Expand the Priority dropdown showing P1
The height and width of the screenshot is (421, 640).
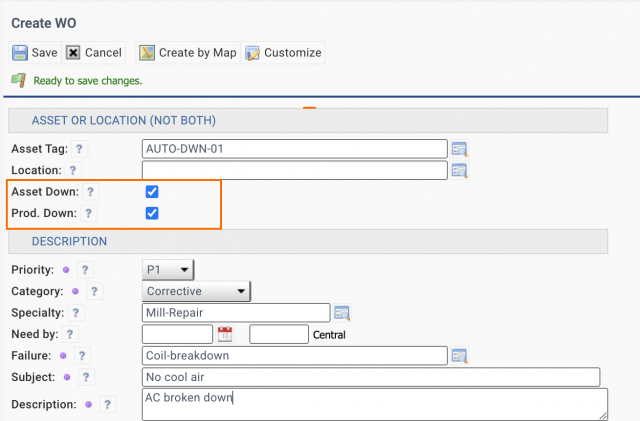[168, 269]
